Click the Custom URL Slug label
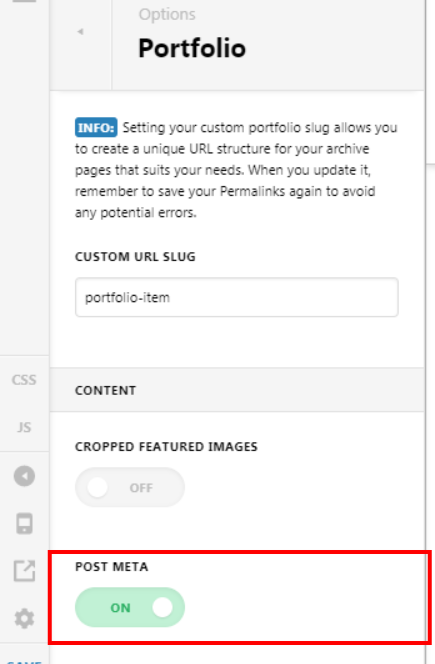The height and width of the screenshot is (664, 435). [x=135, y=257]
